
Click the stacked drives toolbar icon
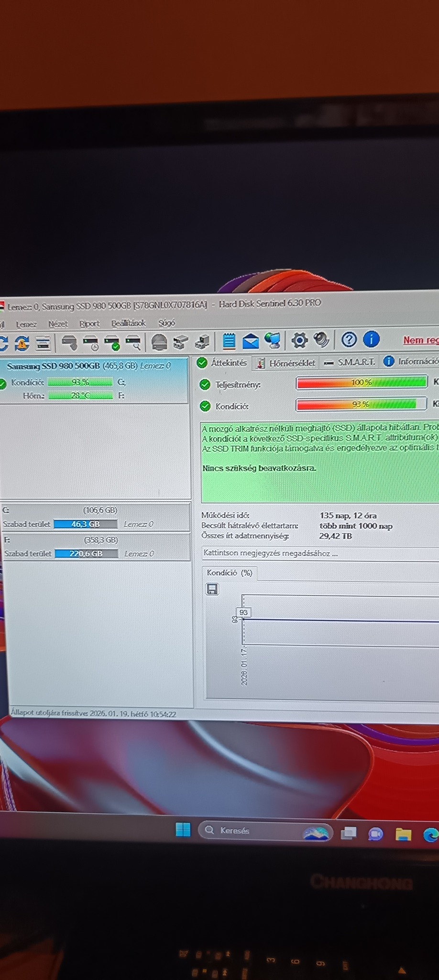180,342
